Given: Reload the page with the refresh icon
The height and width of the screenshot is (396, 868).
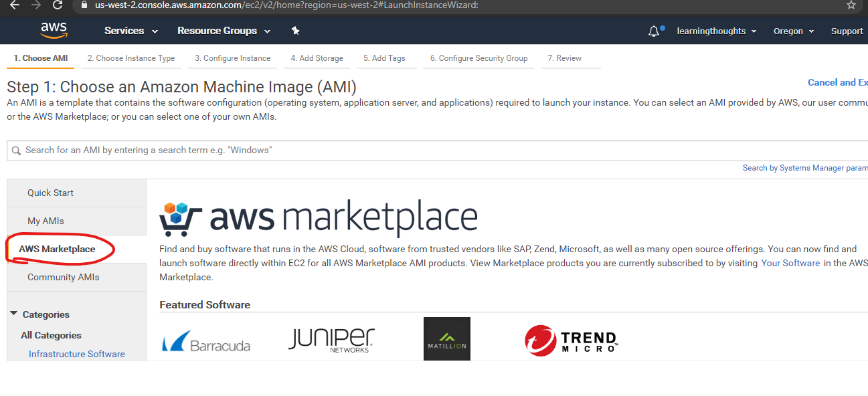Looking at the screenshot, I should click(x=58, y=5).
